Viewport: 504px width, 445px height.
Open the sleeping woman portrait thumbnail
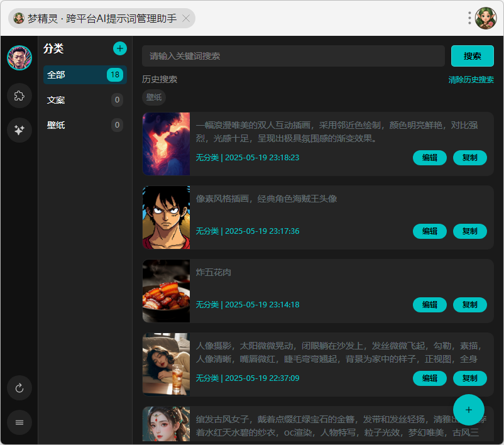pos(166,365)
